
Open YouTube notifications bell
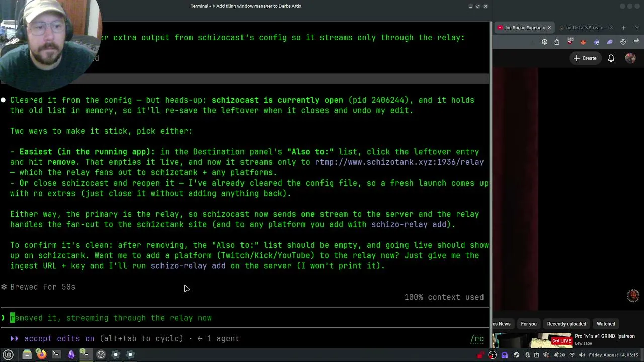click(611, 58)
